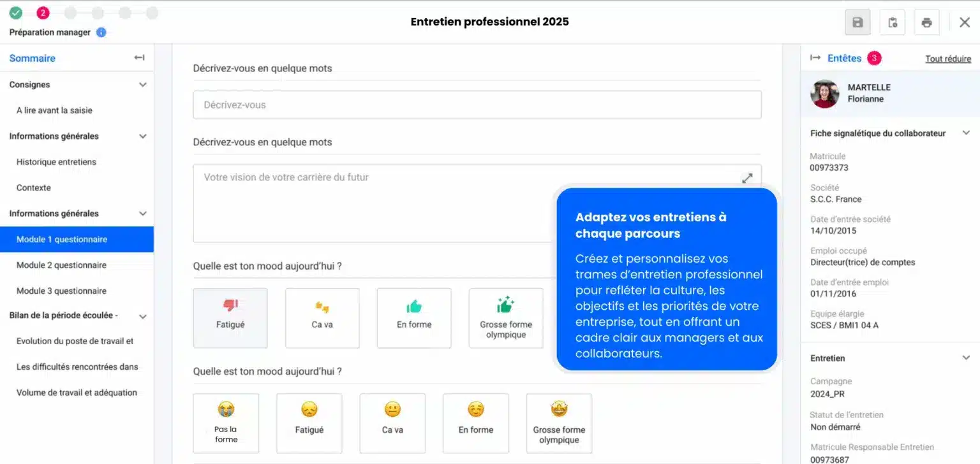980x464 pixels.
Task: Click the clipboard history icon
Action: (x=892, y=22)
